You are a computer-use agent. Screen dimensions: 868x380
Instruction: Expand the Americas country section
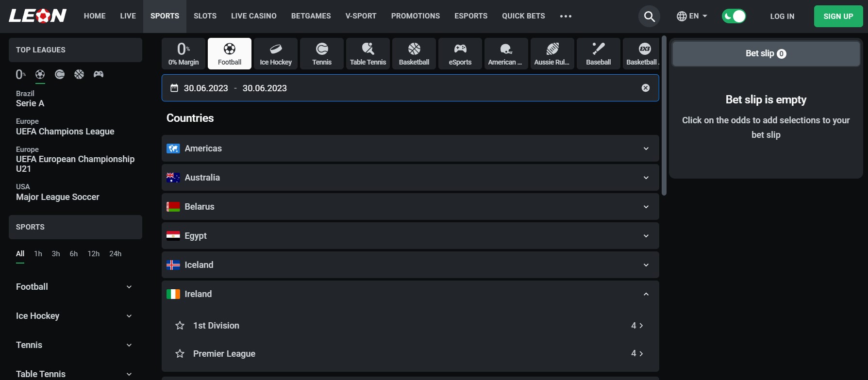click(x=410, y=149)
